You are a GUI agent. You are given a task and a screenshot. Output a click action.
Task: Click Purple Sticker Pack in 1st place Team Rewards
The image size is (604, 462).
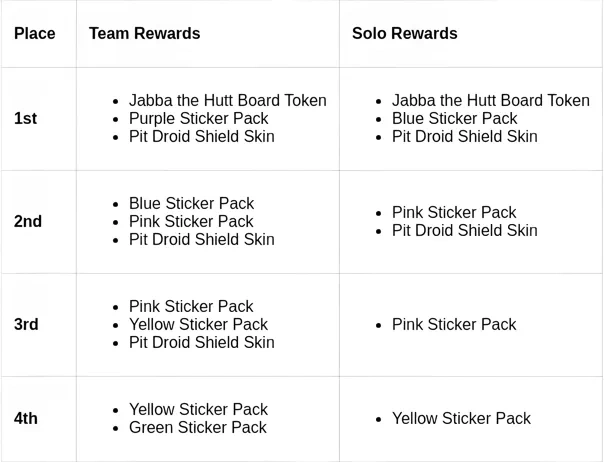click(199, 119)
